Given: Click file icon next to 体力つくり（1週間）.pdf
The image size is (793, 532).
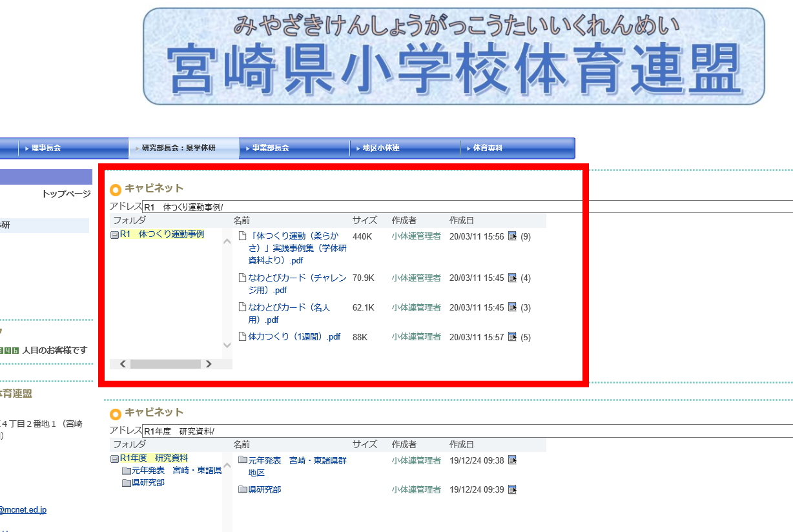Looking at the screenshot, I should [242, 336].
